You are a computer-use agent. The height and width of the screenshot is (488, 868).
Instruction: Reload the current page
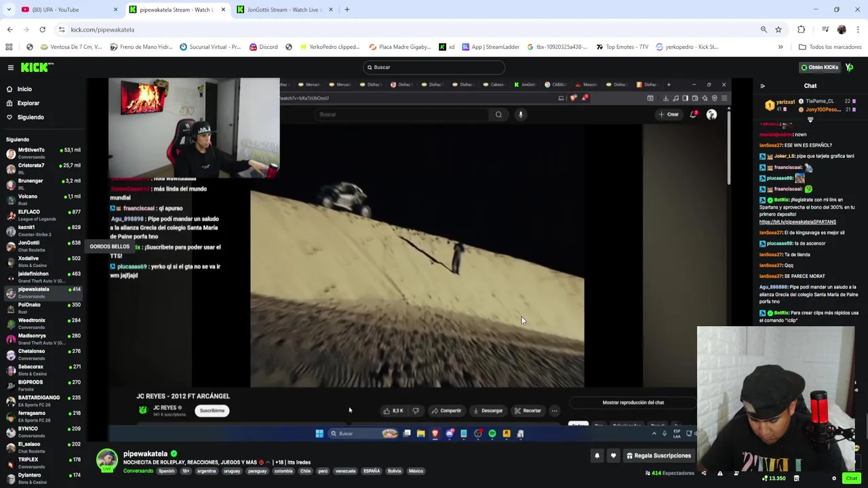(42, 30)
